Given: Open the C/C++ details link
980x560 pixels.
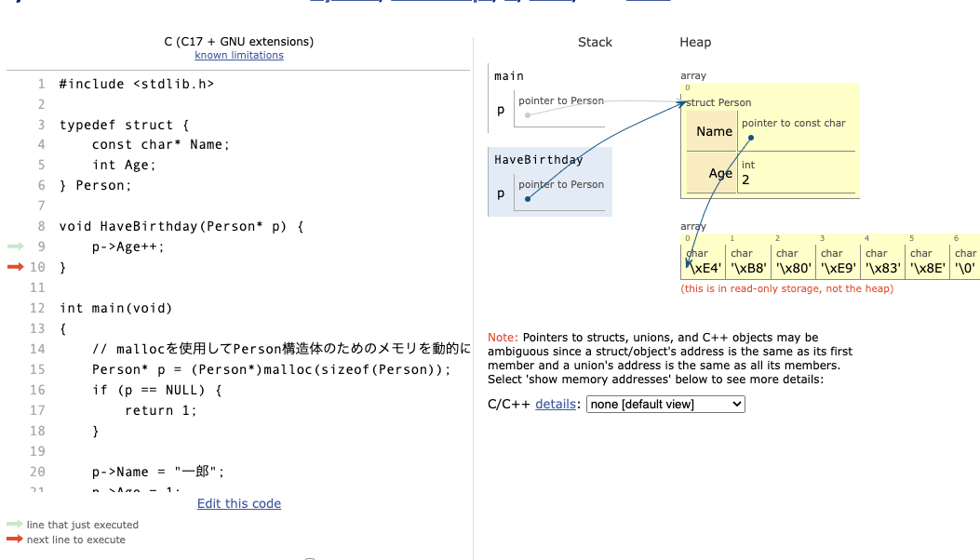Looking at the screenshot, I should click(x=556, y=404).
